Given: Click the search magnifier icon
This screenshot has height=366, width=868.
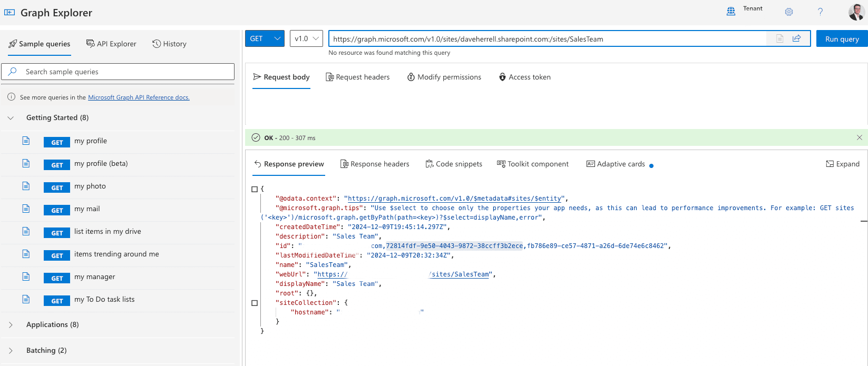Looking at the screenshot, I should (x=13, y=72).
